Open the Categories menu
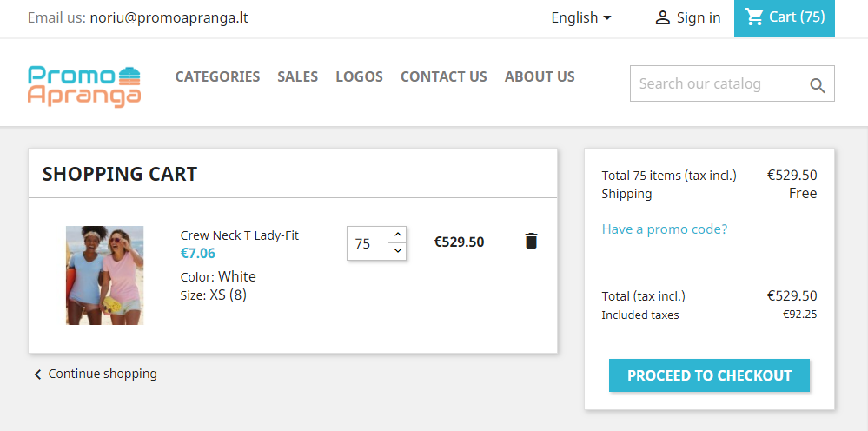 point(217,76)
